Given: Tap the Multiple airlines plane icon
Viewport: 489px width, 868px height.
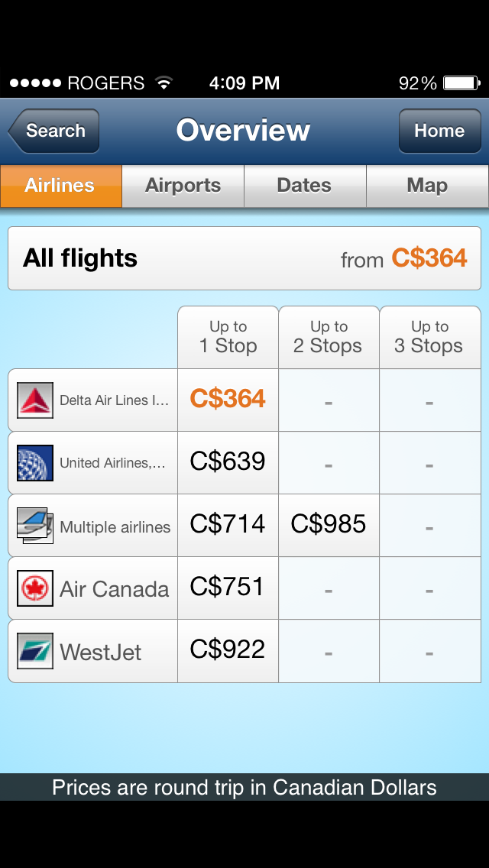Looking at the screenshot, I should (x=35, y=526).
